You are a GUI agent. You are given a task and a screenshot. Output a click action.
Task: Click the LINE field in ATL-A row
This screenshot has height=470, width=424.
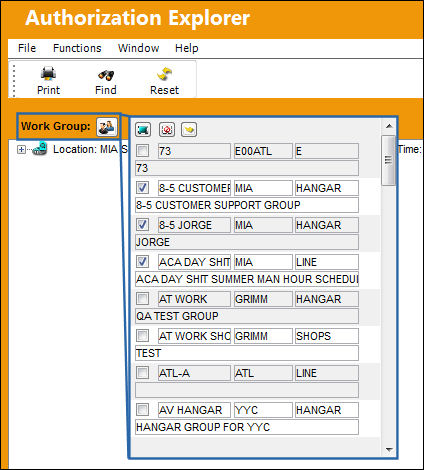(327, 373)
